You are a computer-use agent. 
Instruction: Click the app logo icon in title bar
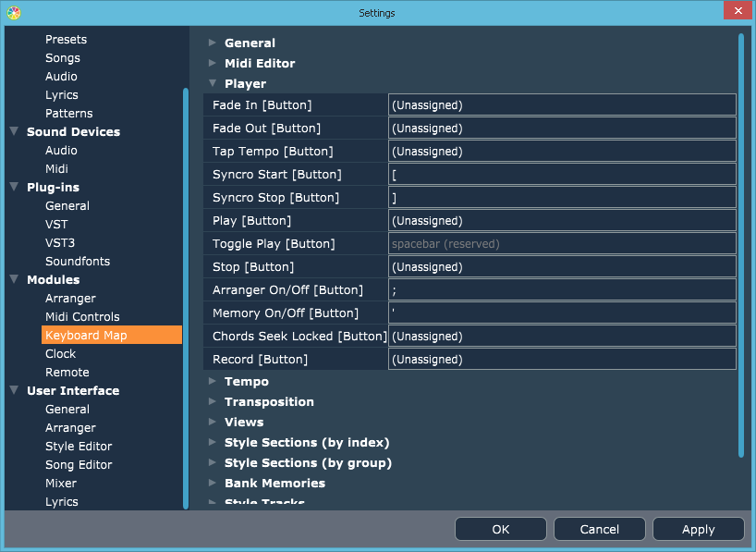pos(14,13)
